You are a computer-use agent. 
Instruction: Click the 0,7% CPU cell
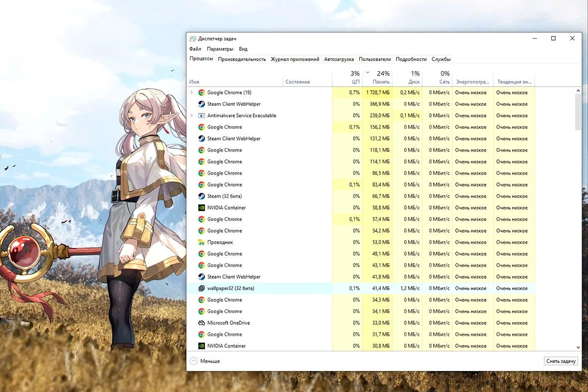pos(347,93)
